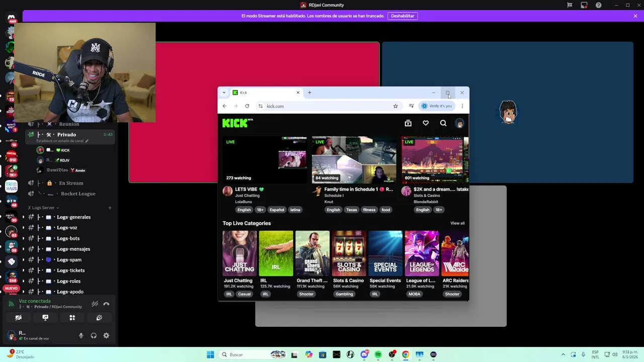Disconnect from the voice channel

[106, 304]
